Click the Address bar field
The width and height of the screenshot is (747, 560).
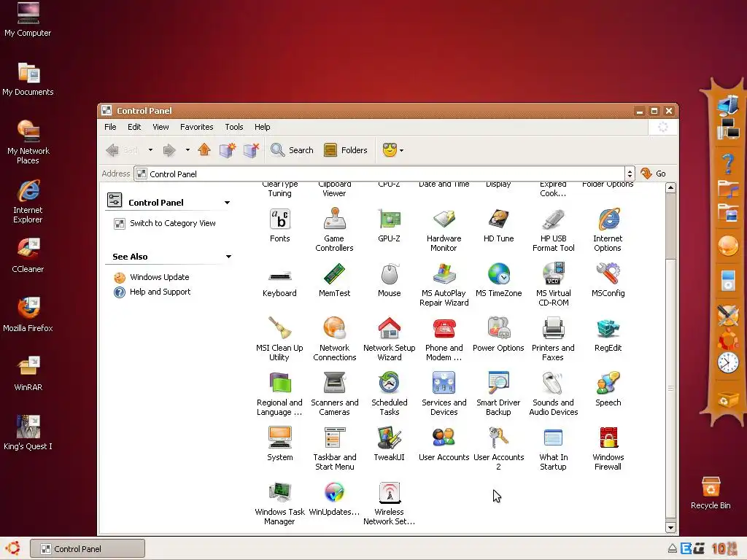379,174
